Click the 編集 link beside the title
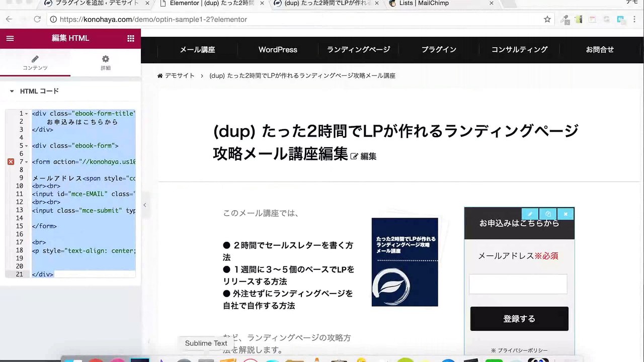Image resolution: width=644 pixels, height=362 pixels. [x=363, y=156]
